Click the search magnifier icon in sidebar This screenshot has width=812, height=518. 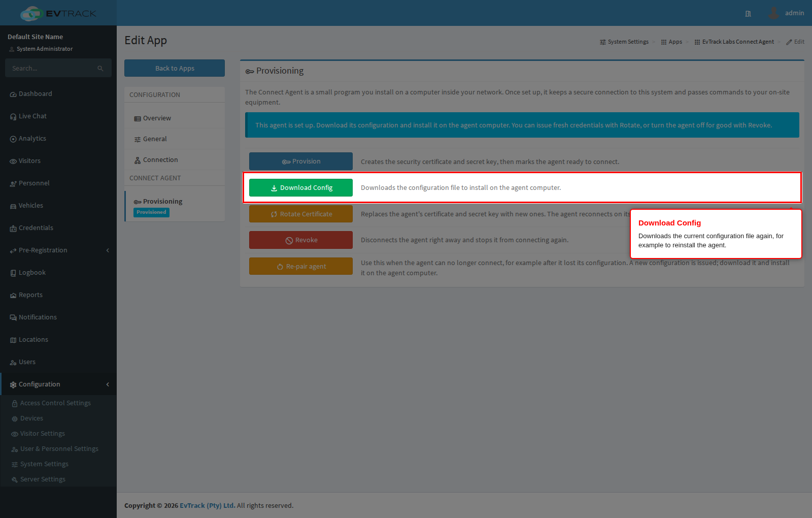(x=100, y=69)
